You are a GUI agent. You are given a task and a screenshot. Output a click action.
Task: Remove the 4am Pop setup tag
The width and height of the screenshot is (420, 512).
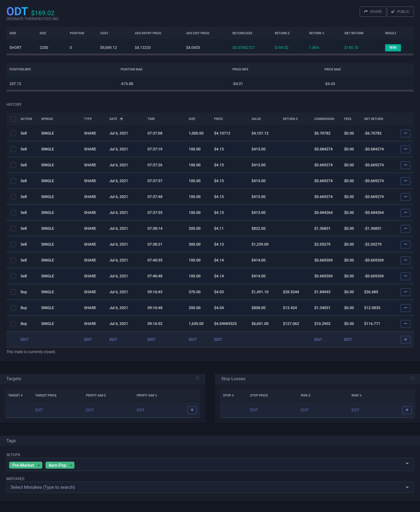(71, 465)
